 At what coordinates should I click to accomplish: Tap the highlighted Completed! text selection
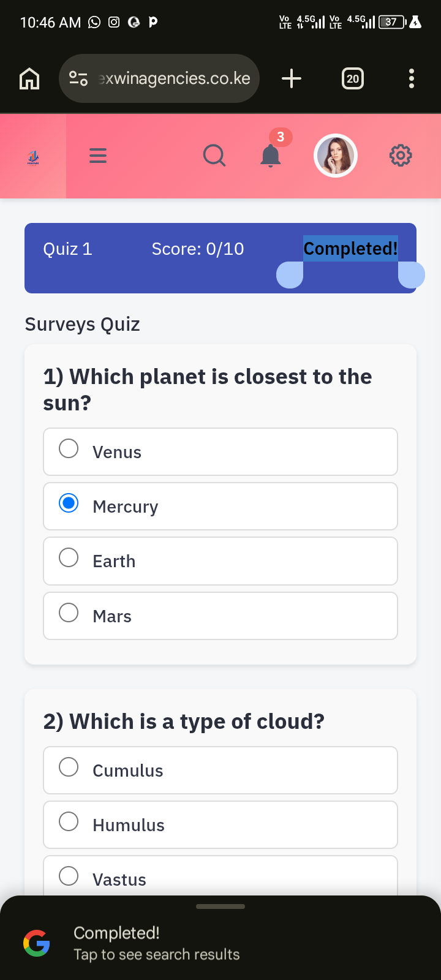[350, 249]
